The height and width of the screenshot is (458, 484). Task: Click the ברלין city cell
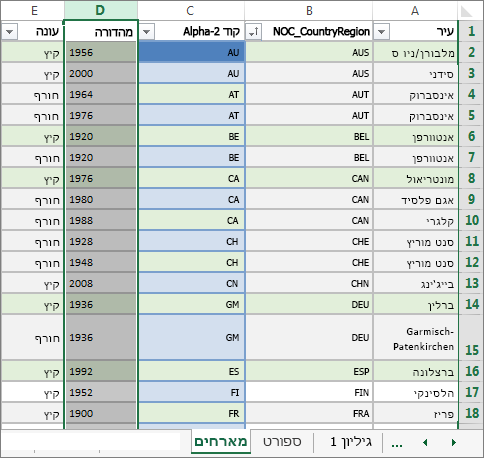[415, 304]
